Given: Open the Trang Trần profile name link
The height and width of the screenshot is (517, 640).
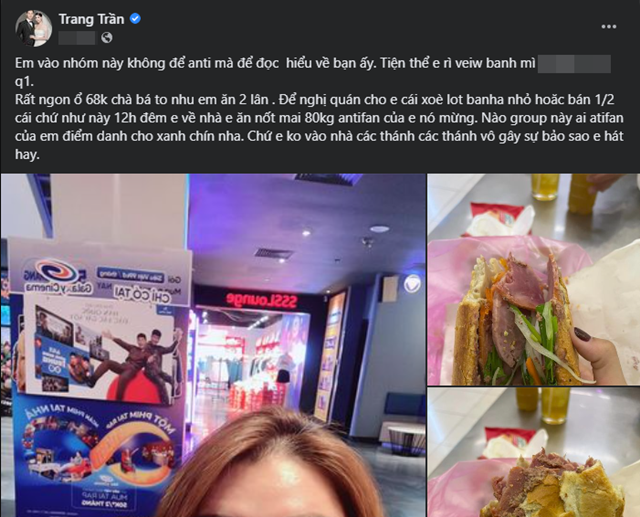Looking at the screenshot, I should click(91, 19).
